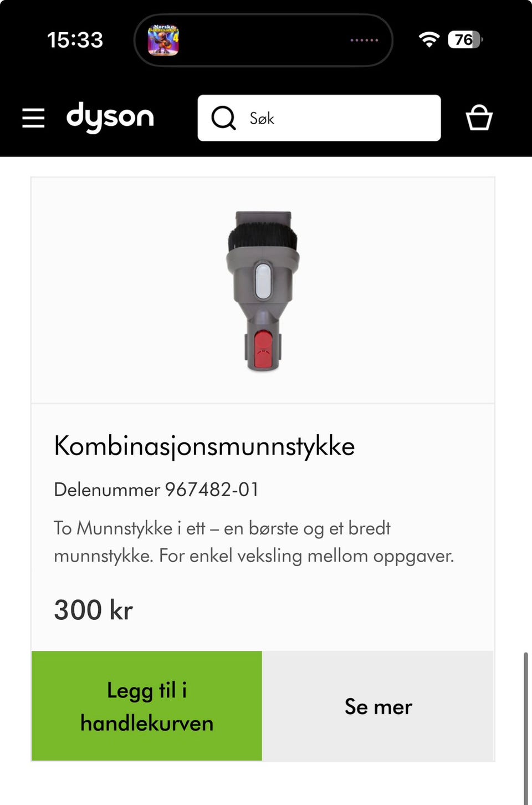Tap the product description paragraph
This screenshot has width=532, height=805.
click(254, 542)
